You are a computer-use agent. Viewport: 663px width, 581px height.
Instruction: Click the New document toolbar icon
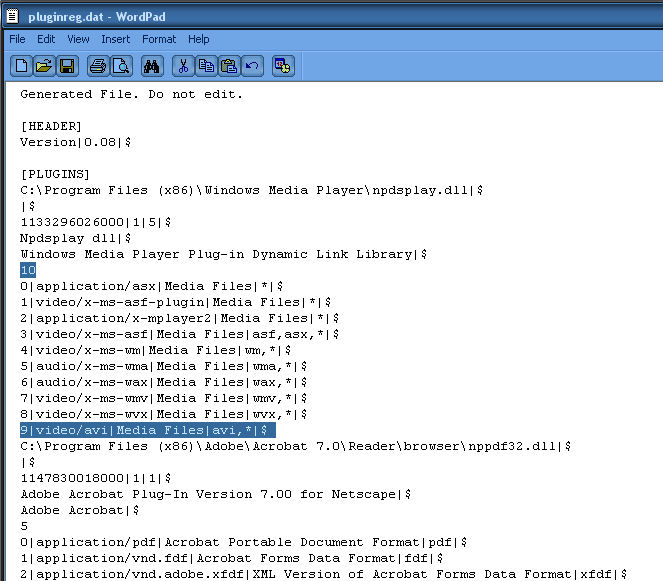click(x=21, y=66)
